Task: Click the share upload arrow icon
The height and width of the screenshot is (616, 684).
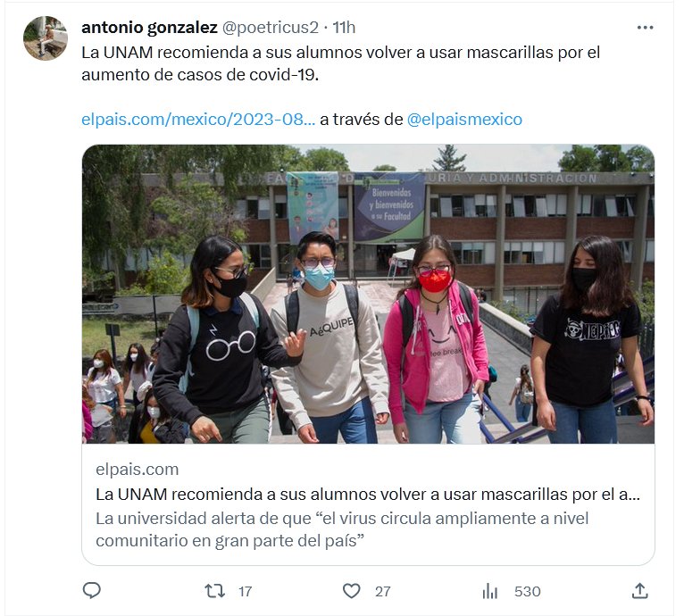Action: (639, 591)
